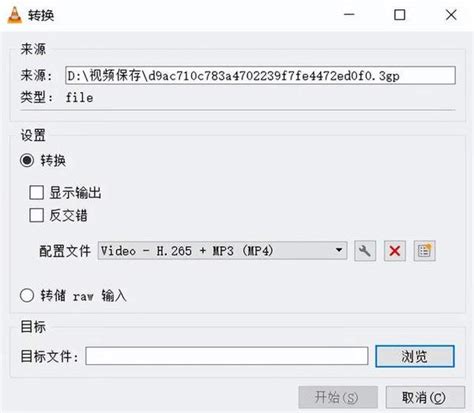The image size is (474, 413).
Task: Enable the 显示输出 checkbox
Action: tap(36, 192)
